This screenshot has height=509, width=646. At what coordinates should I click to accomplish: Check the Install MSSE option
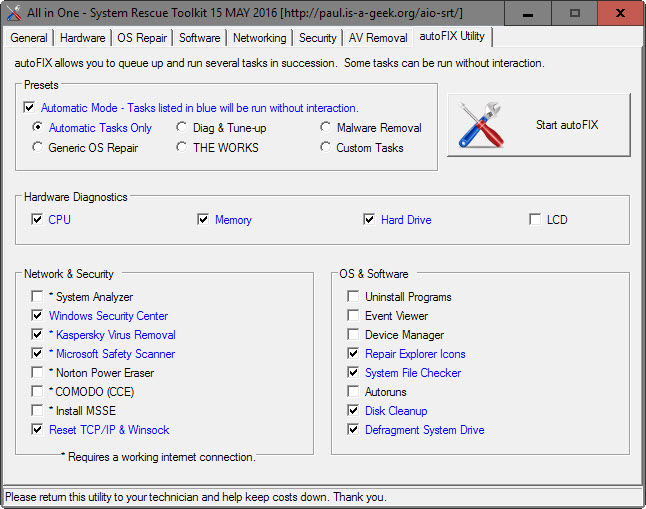(x=37, y=410)
